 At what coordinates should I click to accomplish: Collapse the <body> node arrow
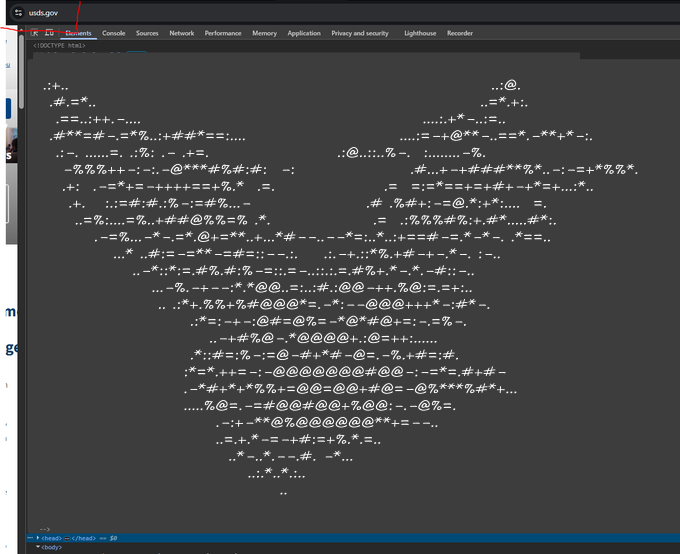[38, 547]
